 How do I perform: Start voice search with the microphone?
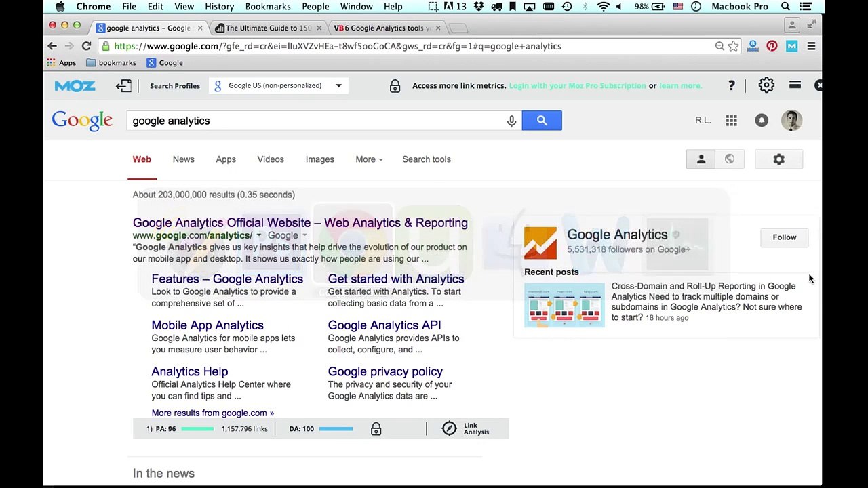[x=511, y=121]
